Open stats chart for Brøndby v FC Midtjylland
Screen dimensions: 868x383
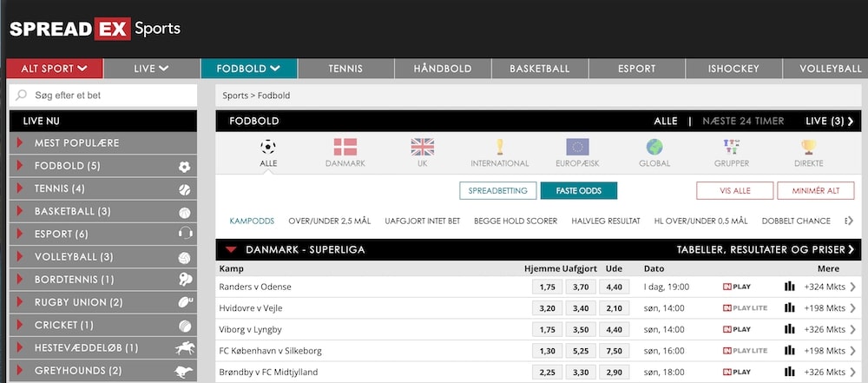pyautogui.click(x=789, y=372)
